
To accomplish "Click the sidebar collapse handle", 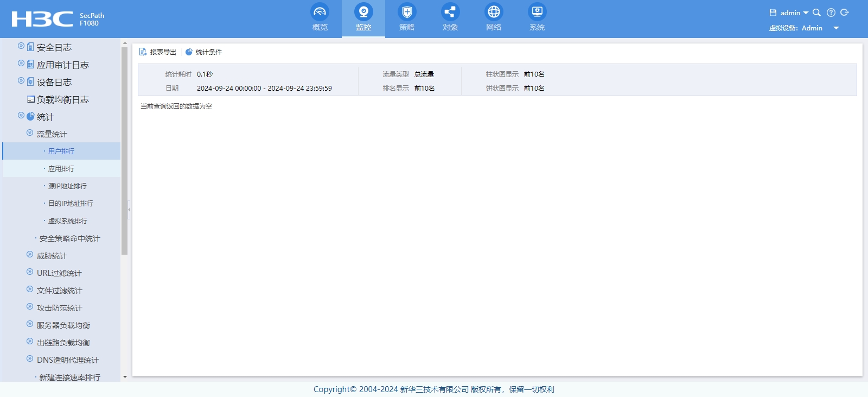I will click(x=129, y=209).
